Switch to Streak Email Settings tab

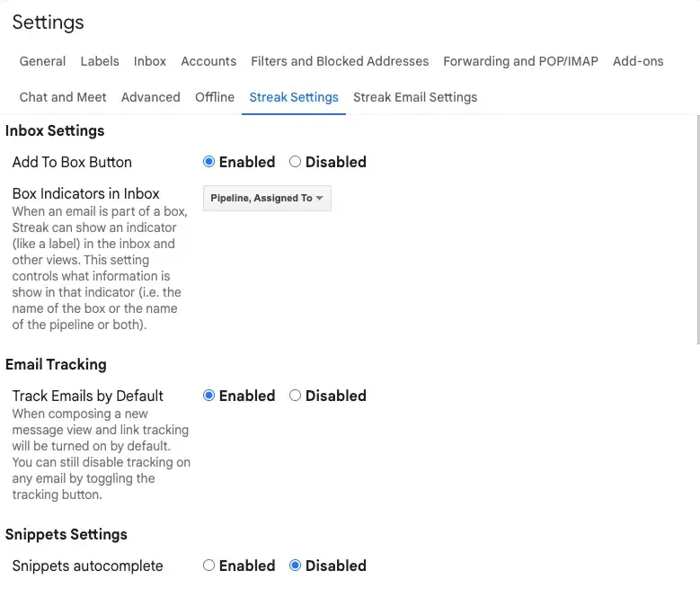coord(415,97)
